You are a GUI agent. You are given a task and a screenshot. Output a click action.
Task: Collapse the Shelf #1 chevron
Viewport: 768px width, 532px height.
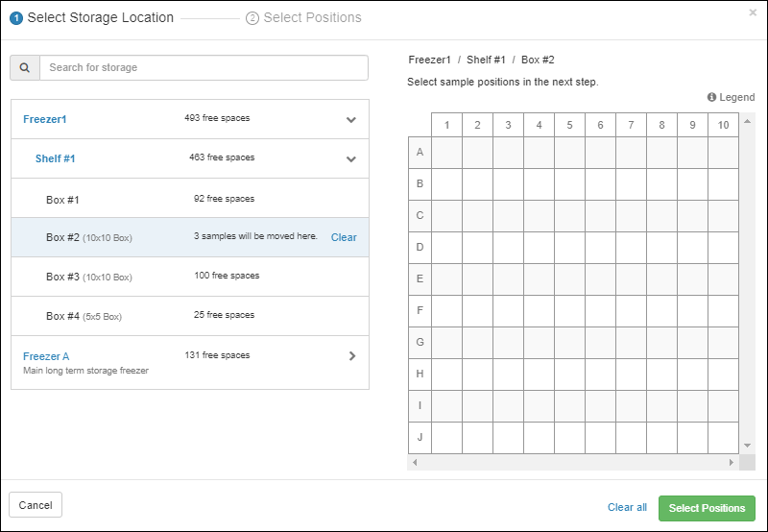point(351,159)
